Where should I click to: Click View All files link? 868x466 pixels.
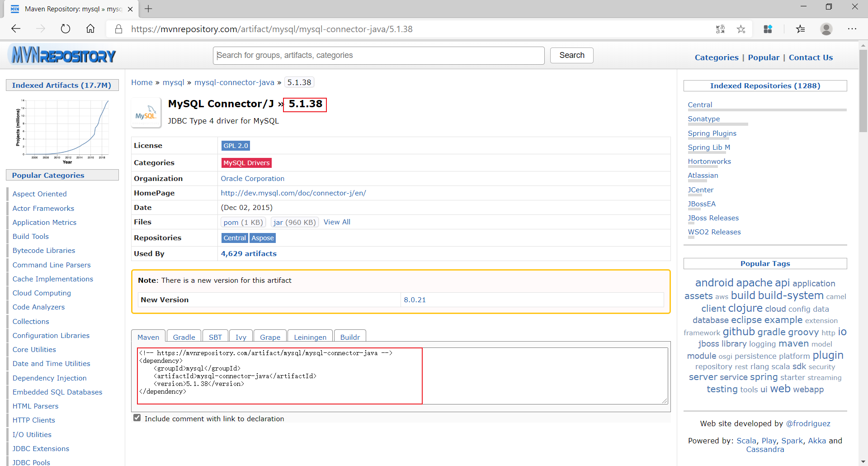click(x=337, y=222)
